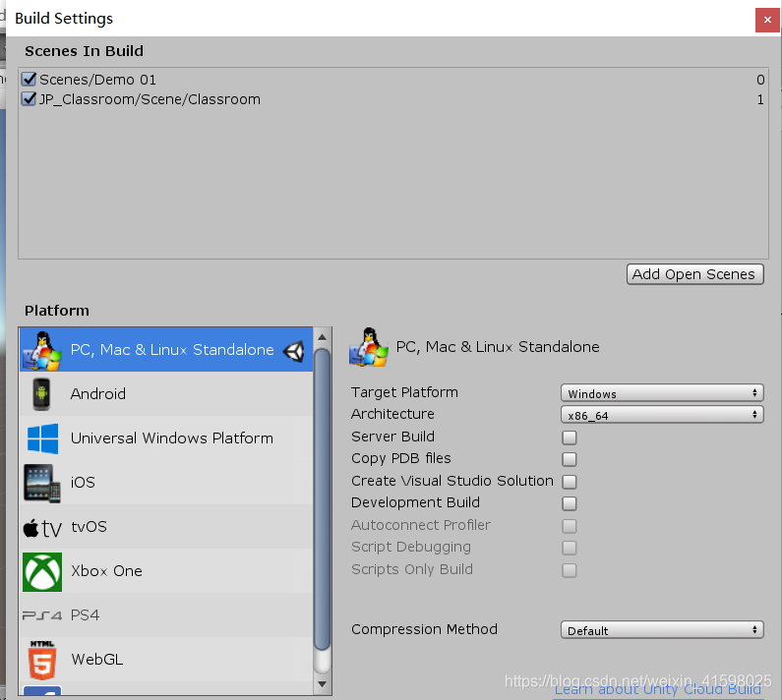Viewport: 782px width, 700px height.
Task: Click the Platform section heading
Action: pyautogui.click(x=57, y=311)
